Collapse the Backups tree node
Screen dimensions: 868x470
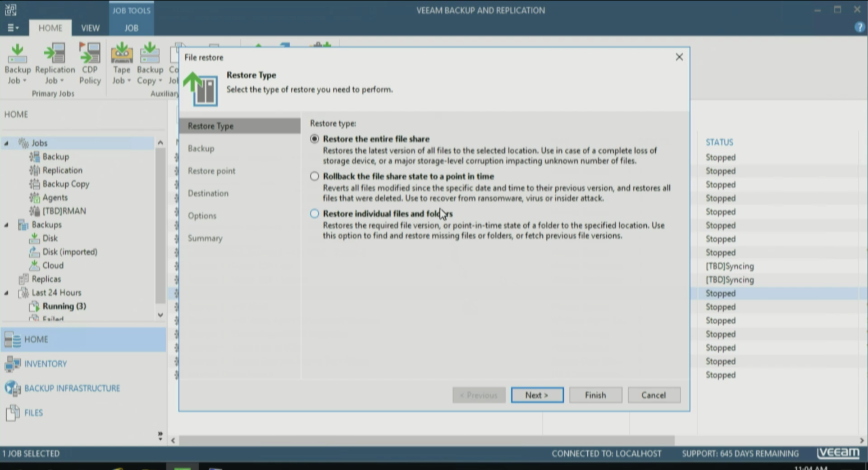7,225
